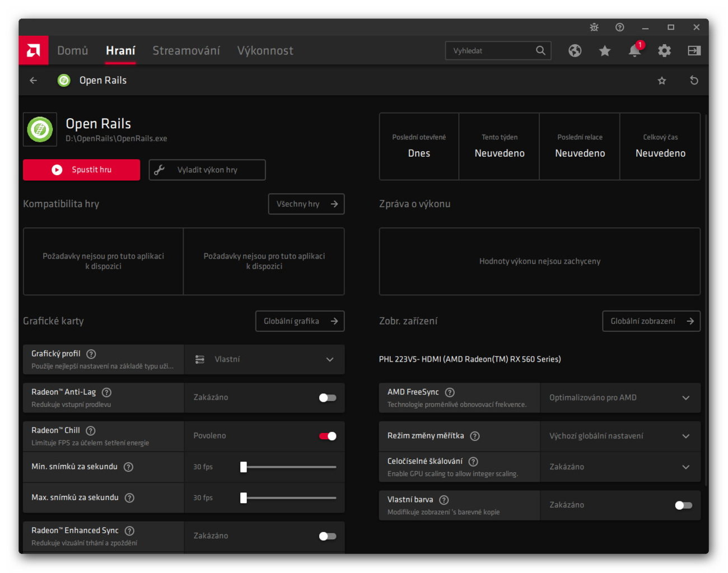
Task: Open settings gear icon
Action: click(x=664, y=50)
